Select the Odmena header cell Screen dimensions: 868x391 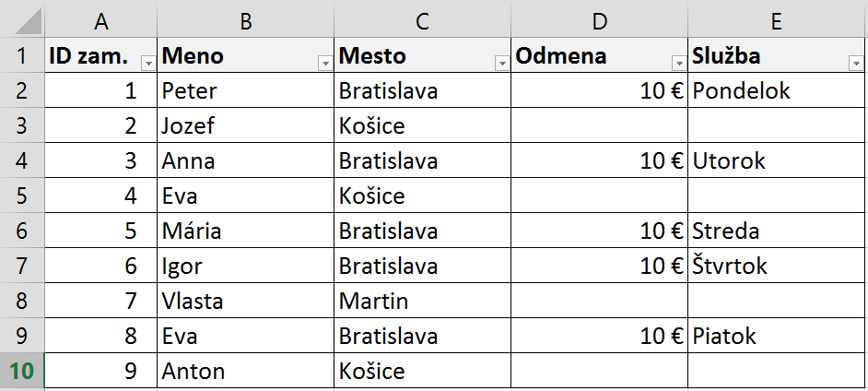[x=600, y=55]
